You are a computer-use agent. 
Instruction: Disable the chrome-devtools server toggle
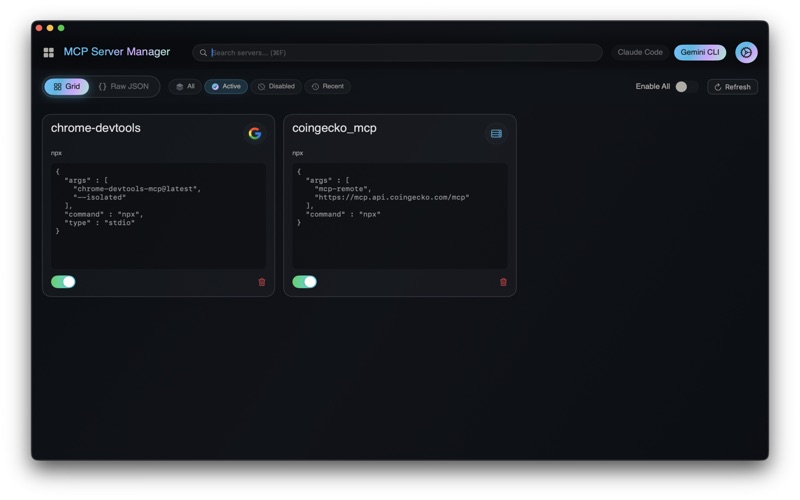pyautogui.click(x=63, y=282)
